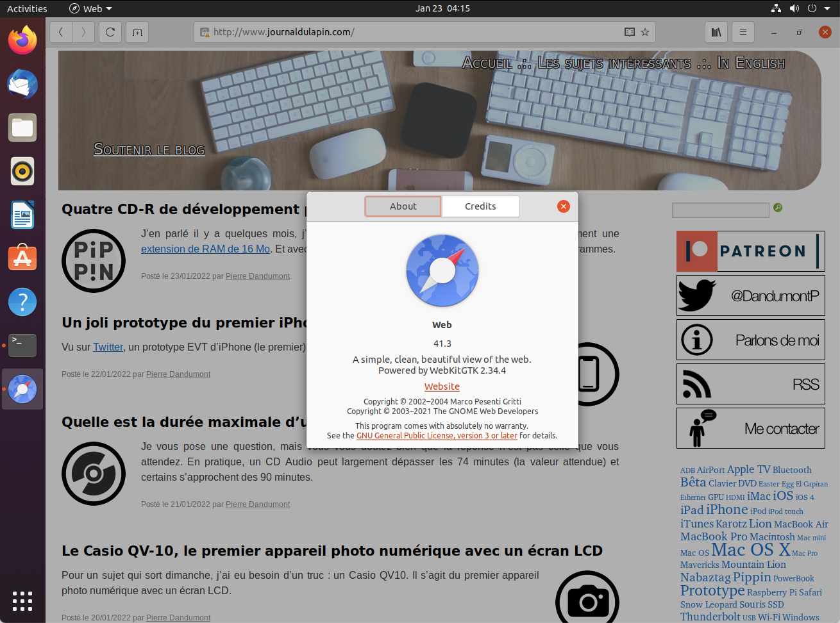The image size is (840, 623).
Task: Toggle reader mode icon in address bar
Action: pos(630,32)
